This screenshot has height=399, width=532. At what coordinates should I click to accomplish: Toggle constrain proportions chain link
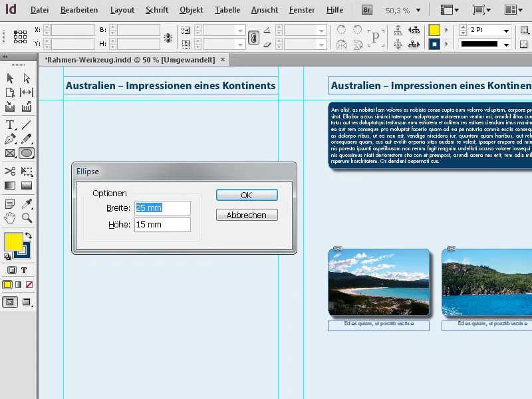[x=253, y=37]
